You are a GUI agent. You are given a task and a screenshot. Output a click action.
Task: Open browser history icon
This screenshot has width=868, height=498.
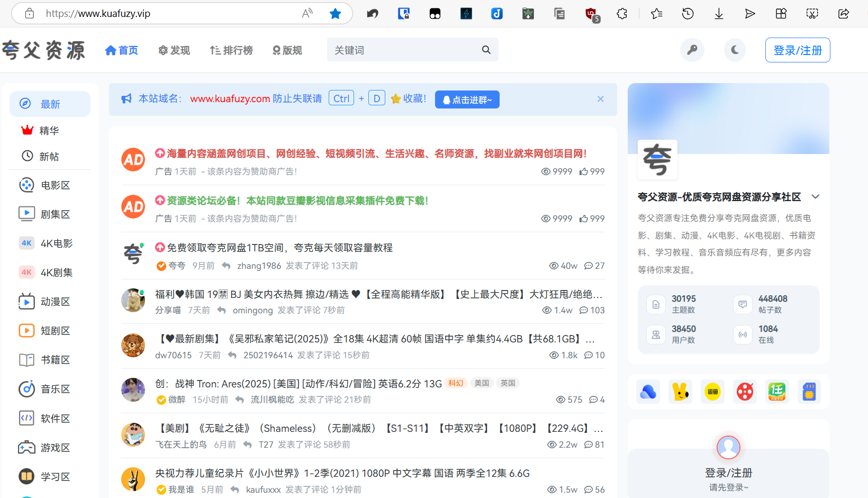[x=688, y=14]
